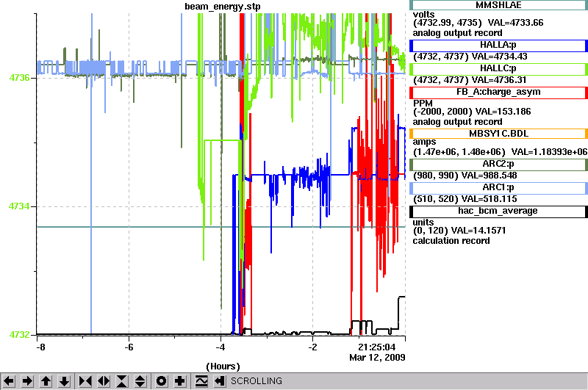Screen dimensions: 588x390
Task: Select the FB_A:charge_asym legend box
Action: (x=498, y=93)
